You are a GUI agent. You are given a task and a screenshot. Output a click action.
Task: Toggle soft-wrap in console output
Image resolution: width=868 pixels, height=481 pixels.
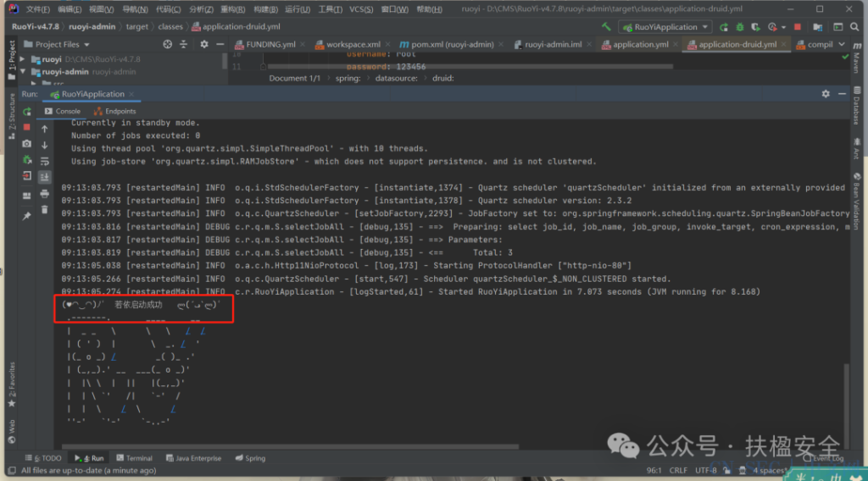(44, 162)
